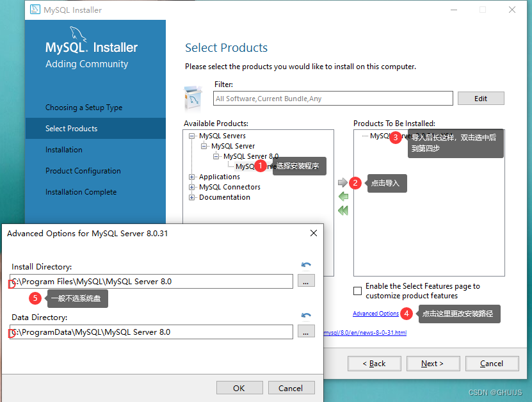
Task: Expand the MySQL Connectors tree node
Action: pos(191,188)
